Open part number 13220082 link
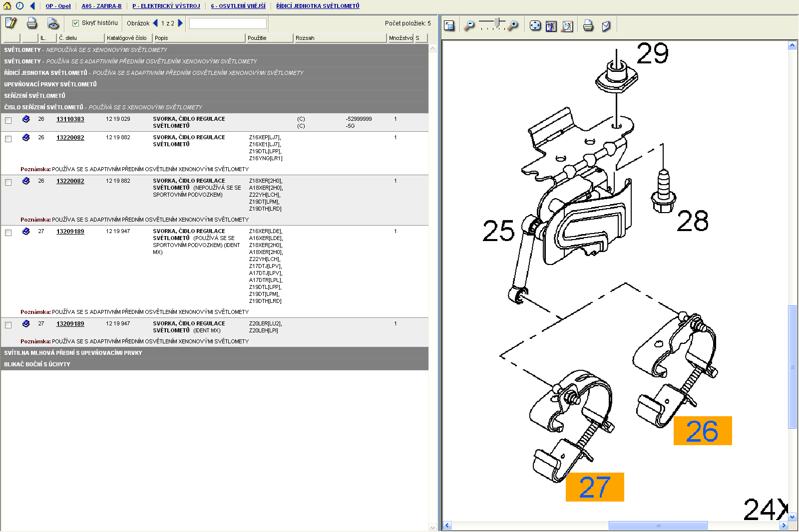Screen dimensions: 799x532 [x=70, y=138]
